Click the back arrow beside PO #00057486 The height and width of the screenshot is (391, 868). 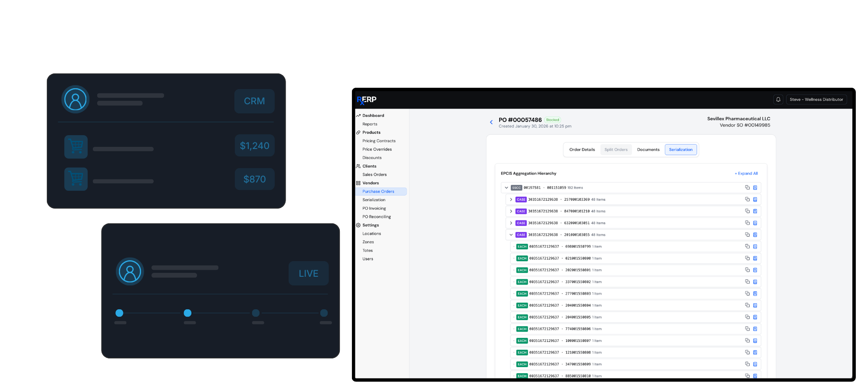pyautogui.click(x=491, y=122)
